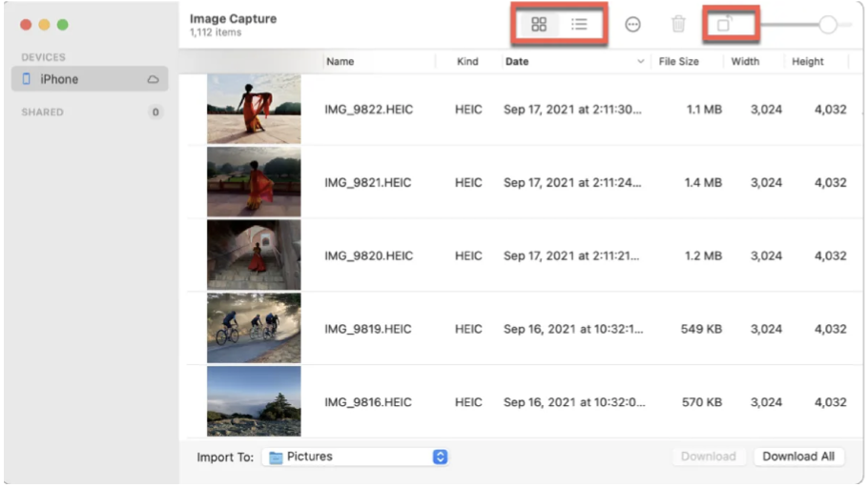Switch to grid icon view
Screen dimensions: 868x488
click(x=539, y=25)
